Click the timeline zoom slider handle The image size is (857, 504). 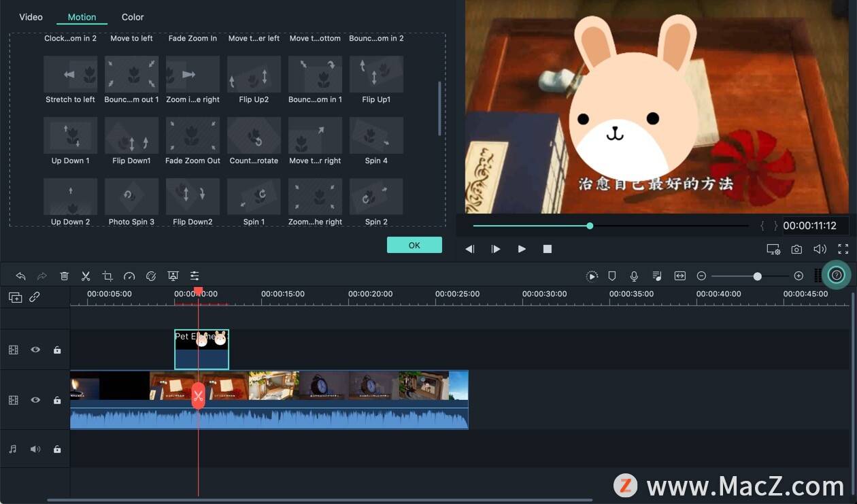tap(757, 276)
